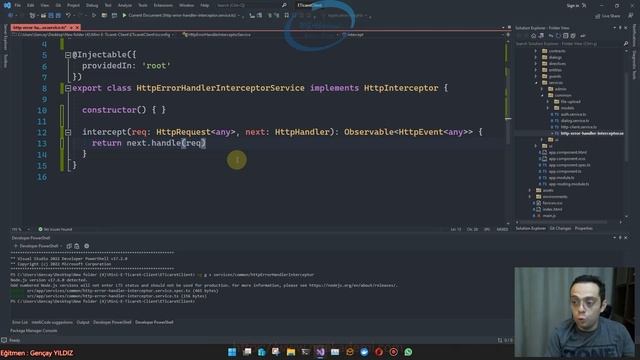Click the Show All Files icon in Solution Explorer
Screen dimensions: 640x360
click(x=573, y=36)
